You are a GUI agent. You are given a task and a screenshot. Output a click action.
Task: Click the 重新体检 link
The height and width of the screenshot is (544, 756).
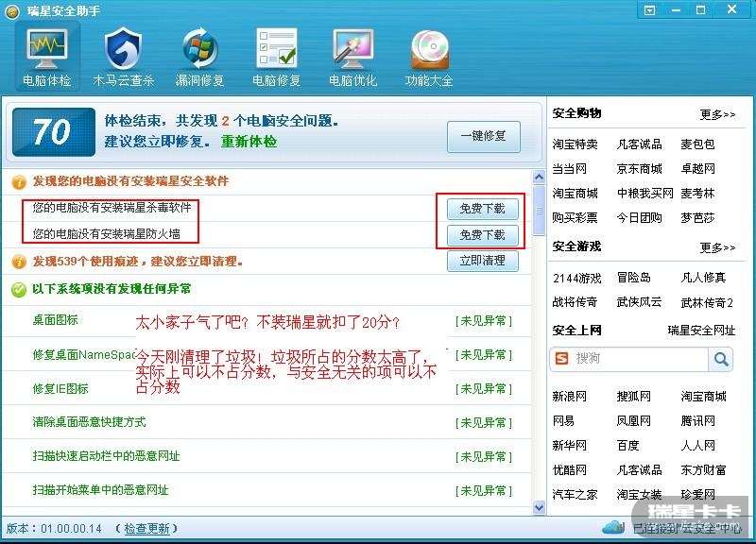point(249,142)
